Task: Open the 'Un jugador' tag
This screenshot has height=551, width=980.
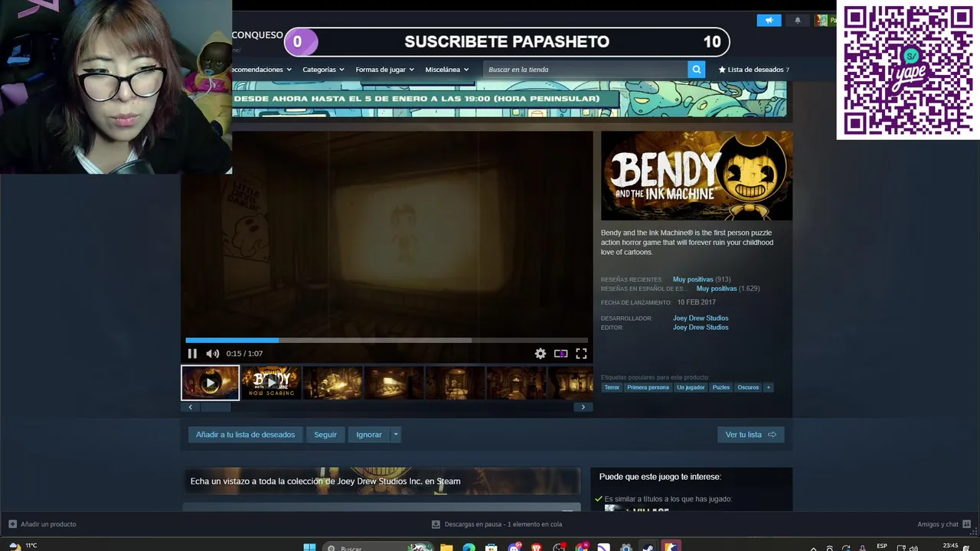Action: coord(691,387)
